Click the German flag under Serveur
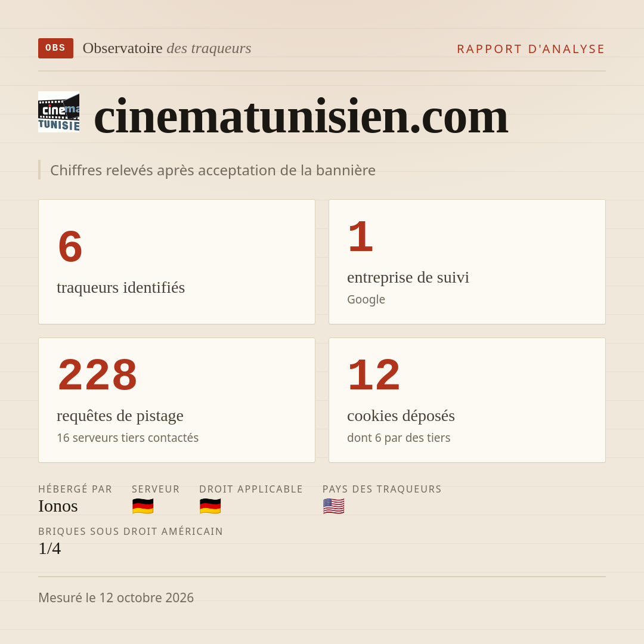Screen dimensions: 644x644 (x=143, y=506)
